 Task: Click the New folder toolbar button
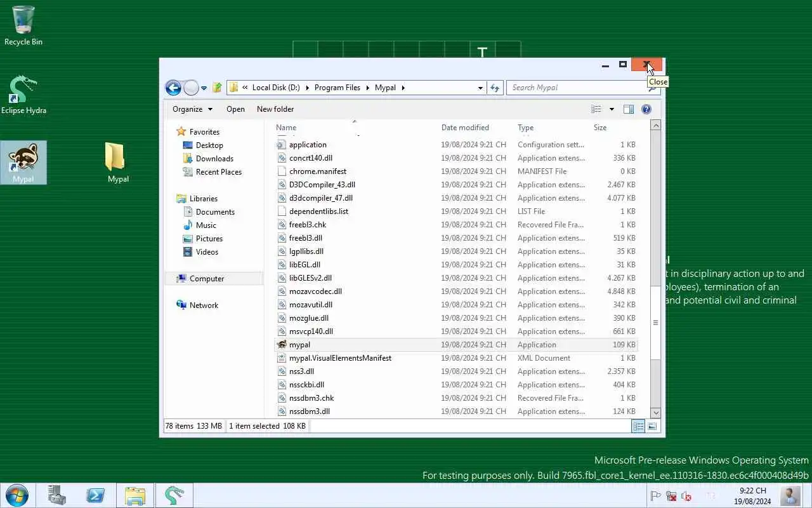pyautogui.click(x=275, y=109)
